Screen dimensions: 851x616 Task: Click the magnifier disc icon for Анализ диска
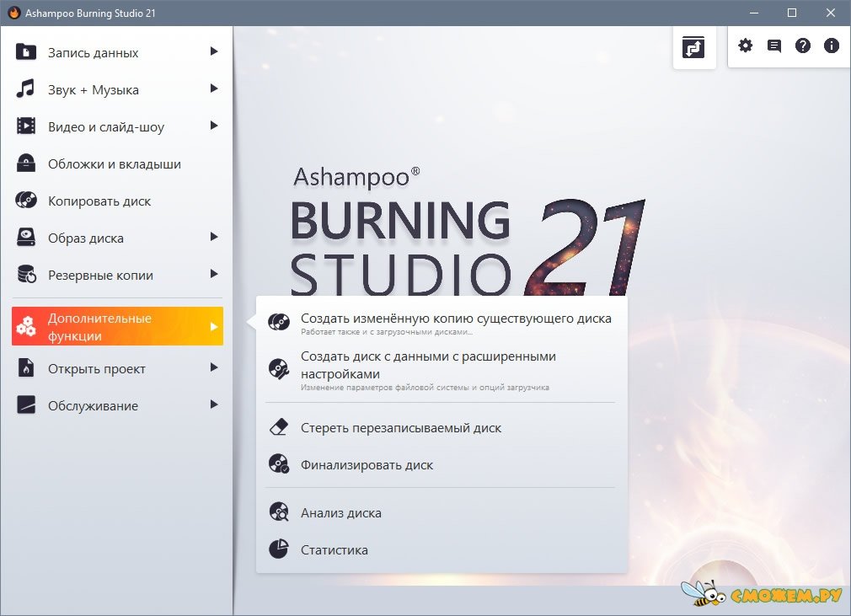click(x=279, y=512)
